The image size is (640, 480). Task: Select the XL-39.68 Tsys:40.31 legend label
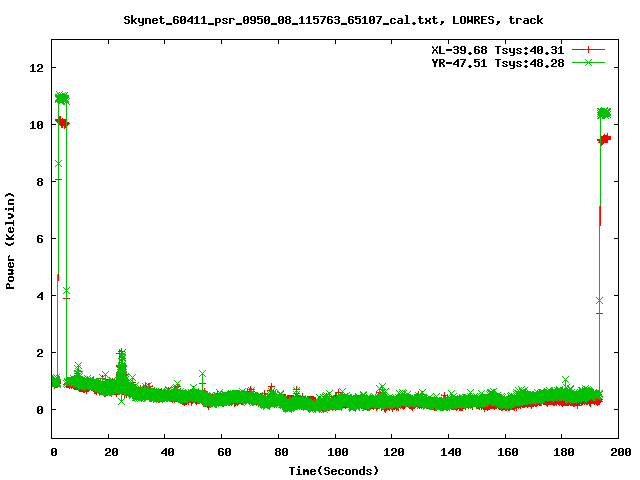pyautogui.click(x=498, y=50)
